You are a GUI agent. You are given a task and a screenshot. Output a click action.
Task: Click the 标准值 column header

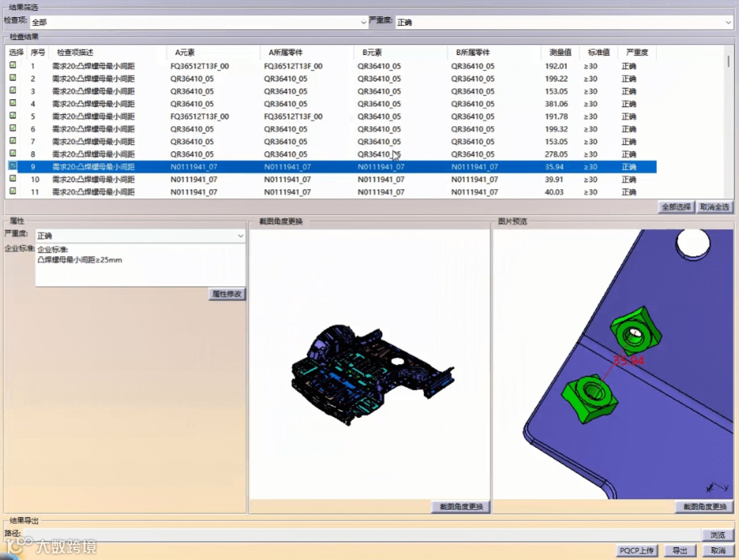pyautogui.click(x=598, y=52)
